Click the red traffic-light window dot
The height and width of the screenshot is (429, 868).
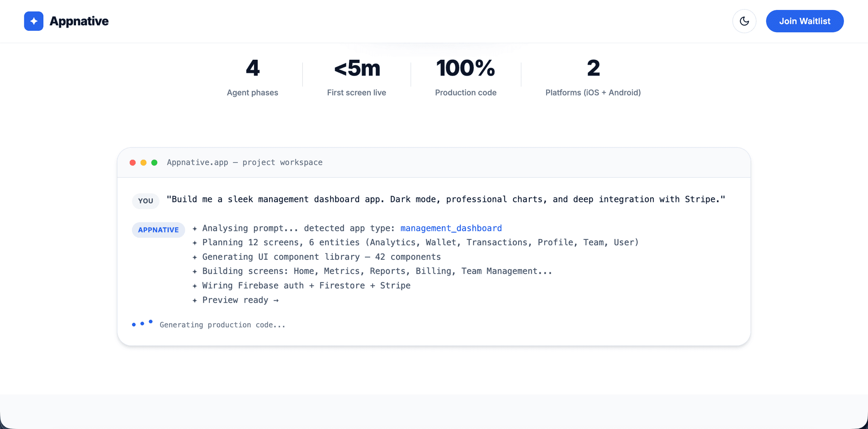[x=132, y=162]
